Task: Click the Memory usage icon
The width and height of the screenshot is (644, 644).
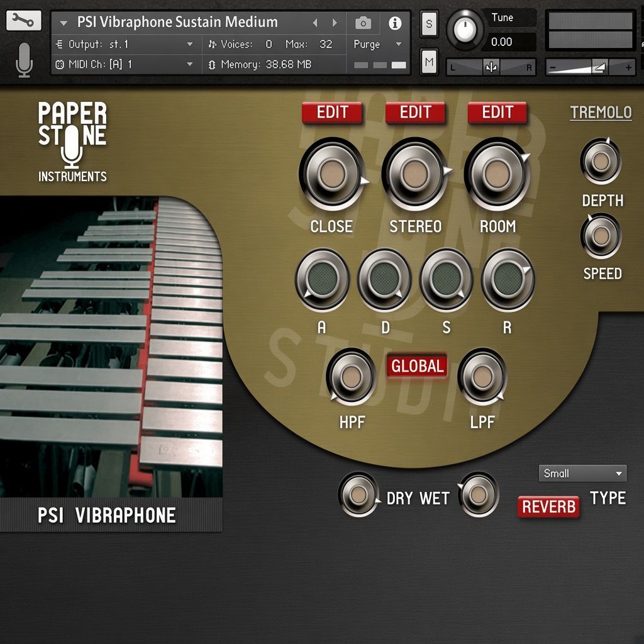Action: pos(212,65)
